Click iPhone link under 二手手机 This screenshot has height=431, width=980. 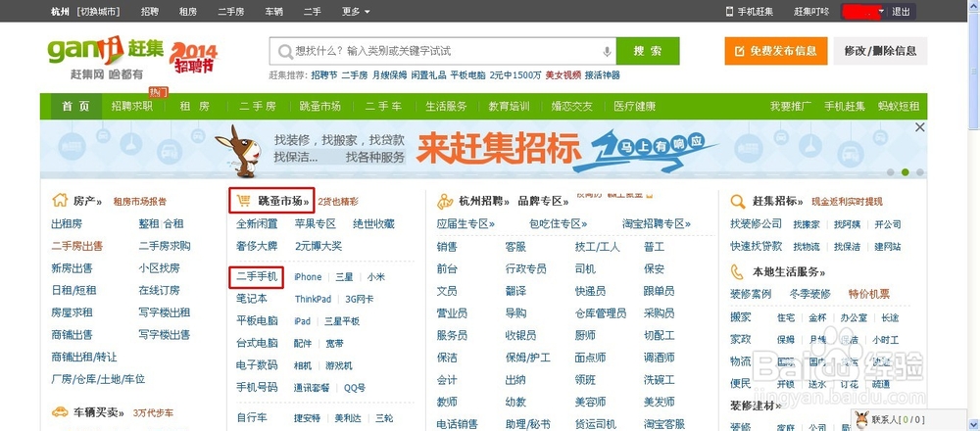point(308,276)
